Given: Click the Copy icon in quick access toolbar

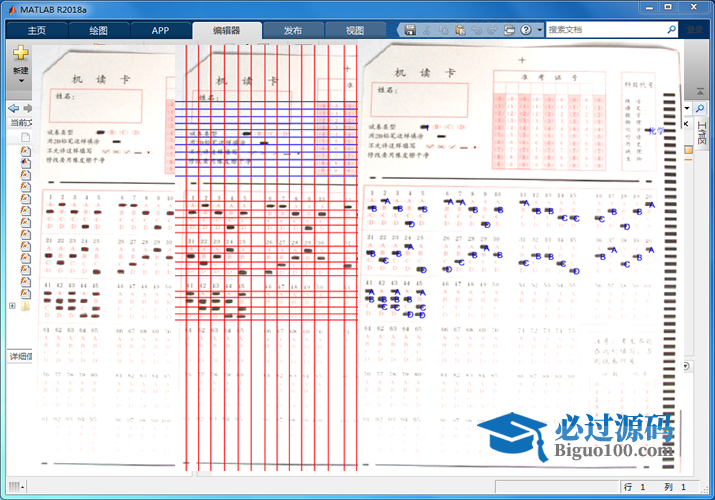Looking at the screenshot, I should [x=443, y=30].
